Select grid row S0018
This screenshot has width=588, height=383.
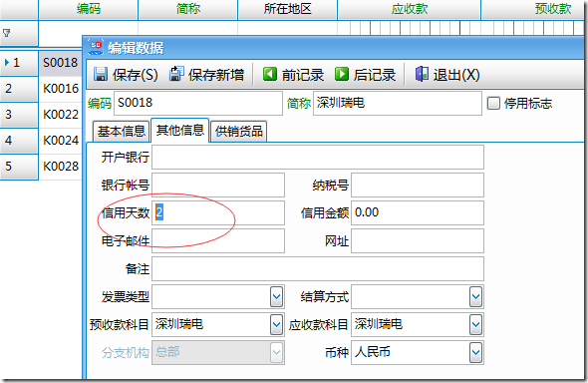[x=61, y=63]
